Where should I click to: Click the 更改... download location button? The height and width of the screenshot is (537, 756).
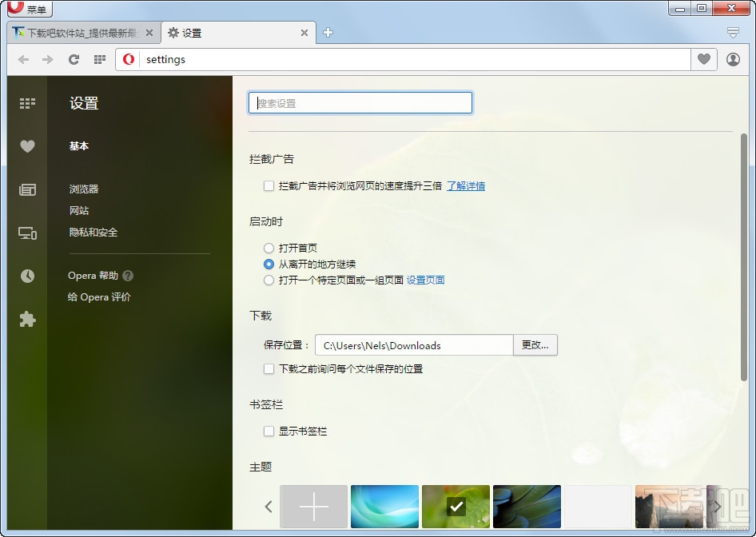coord(535,344)
